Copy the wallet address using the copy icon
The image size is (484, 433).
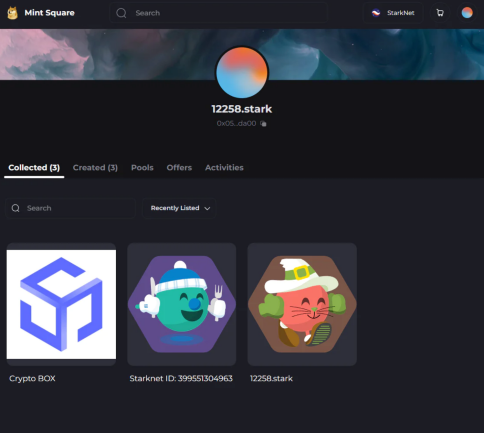263,124
